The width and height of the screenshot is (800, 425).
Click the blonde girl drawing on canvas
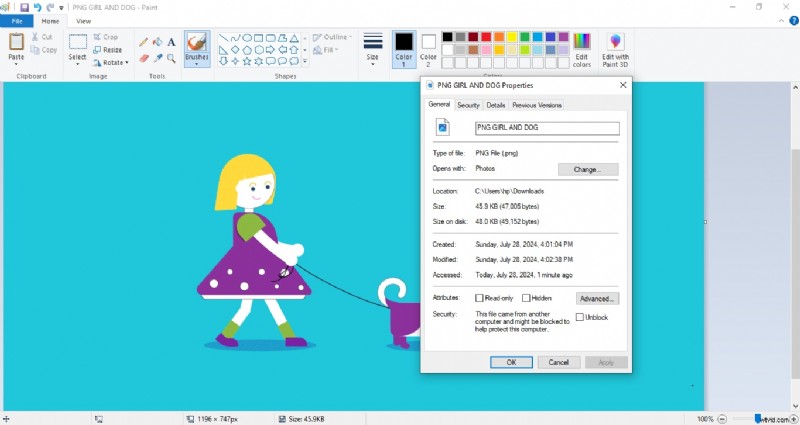(x=254, y=250)
